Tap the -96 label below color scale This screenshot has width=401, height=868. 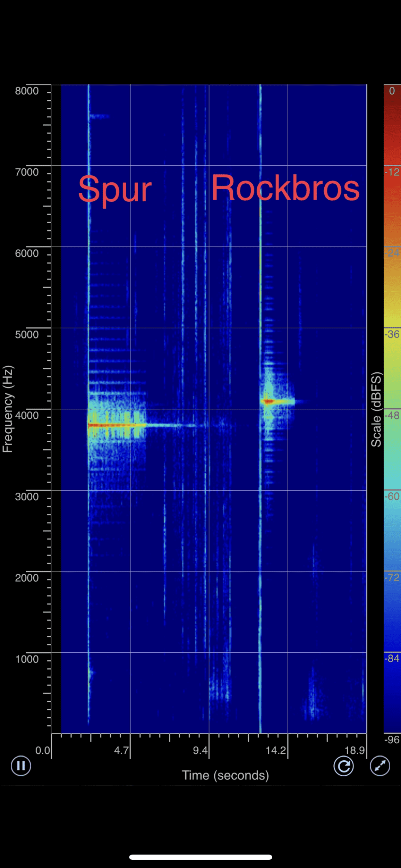pos(393,740)
